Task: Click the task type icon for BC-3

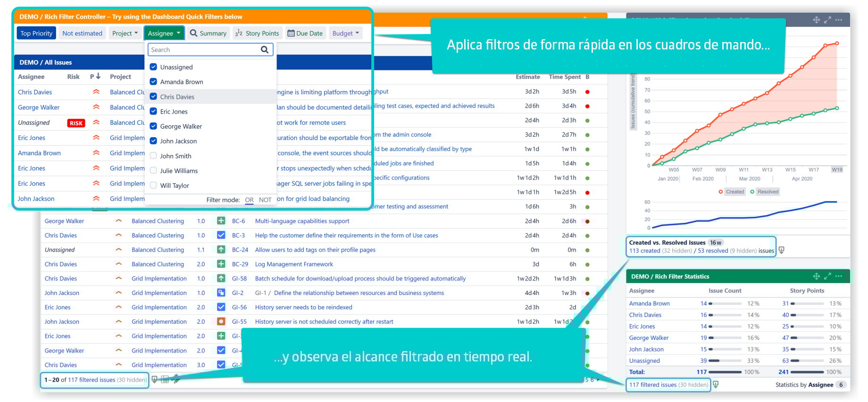Action: (x=221, y=235)
